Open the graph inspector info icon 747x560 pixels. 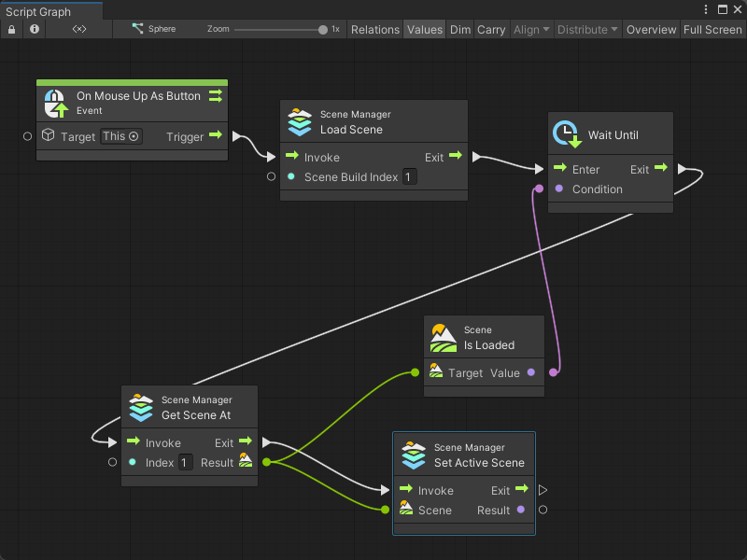point(34,29)
